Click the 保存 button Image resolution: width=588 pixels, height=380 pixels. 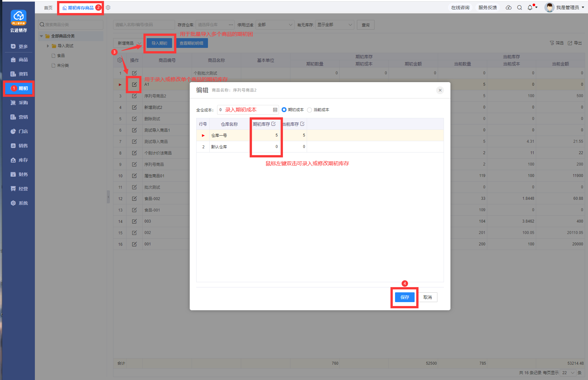(404, 297)
